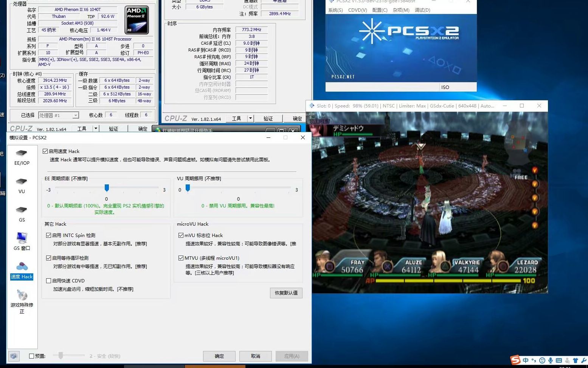Viewport: 588px width, 368px height.
Task: Click Sogou user account icon
Action: 567,360
